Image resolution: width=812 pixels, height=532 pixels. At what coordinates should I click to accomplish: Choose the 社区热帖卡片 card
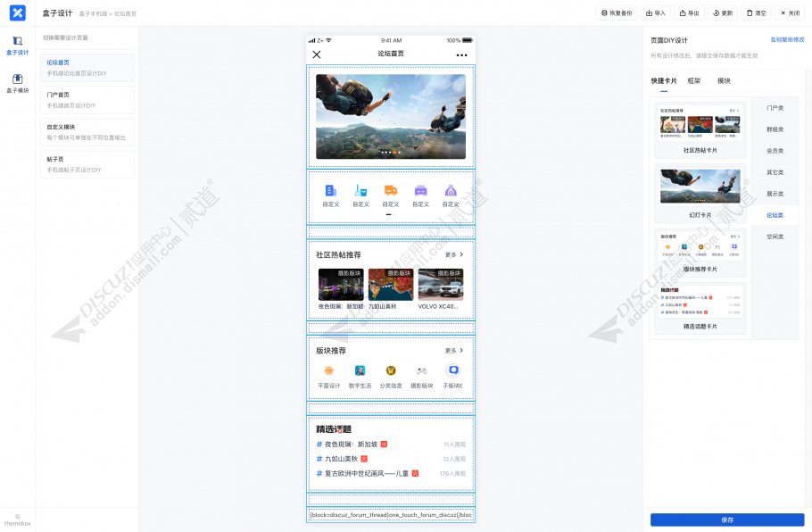coord(700,129)
